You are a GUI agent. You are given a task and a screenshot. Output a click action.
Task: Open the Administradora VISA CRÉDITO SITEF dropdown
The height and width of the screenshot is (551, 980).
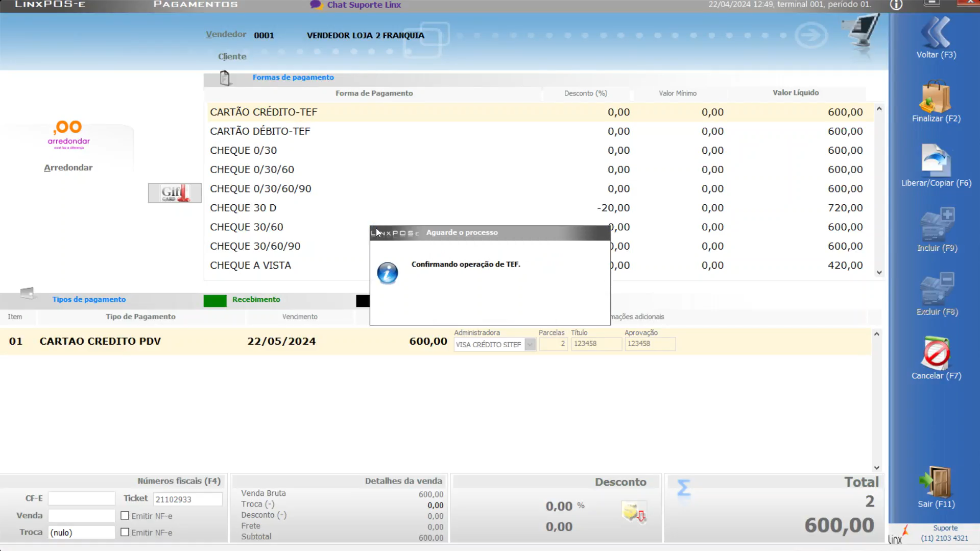tap(530, 345)
